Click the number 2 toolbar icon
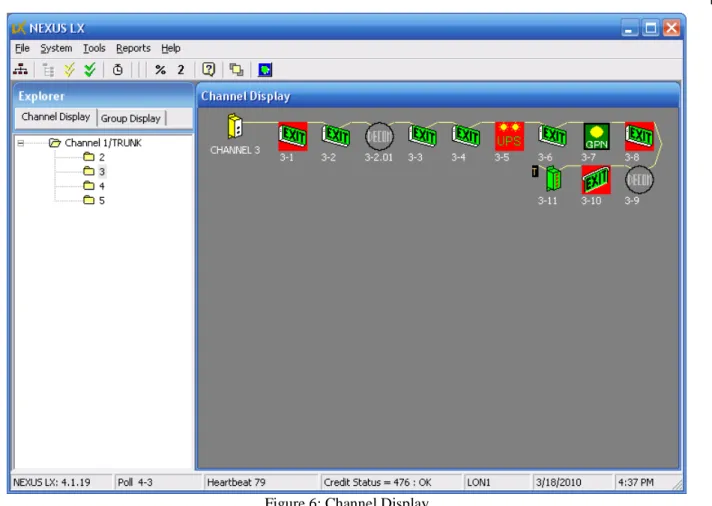The image size is (712, 506). coord(181,69)
